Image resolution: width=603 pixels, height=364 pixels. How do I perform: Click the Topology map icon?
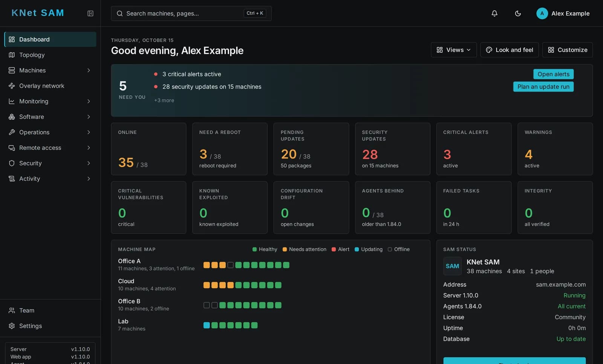tap(12, 55)
